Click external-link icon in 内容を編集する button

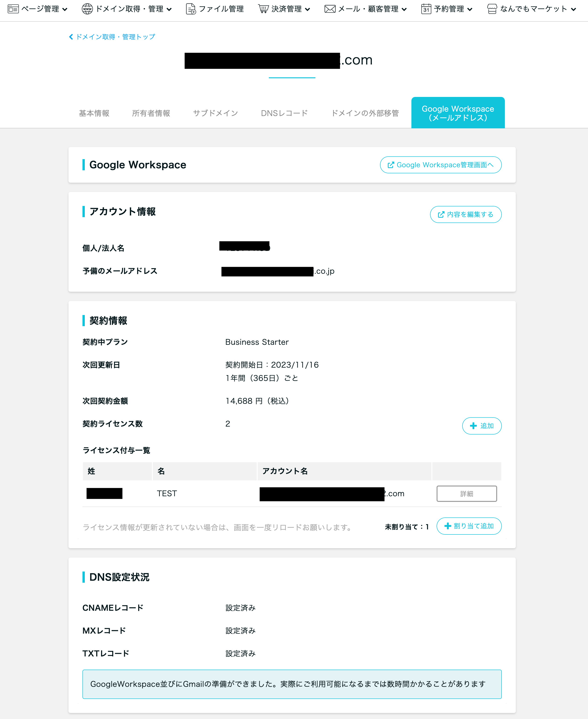pyautogui.click(x=441, y=214)
